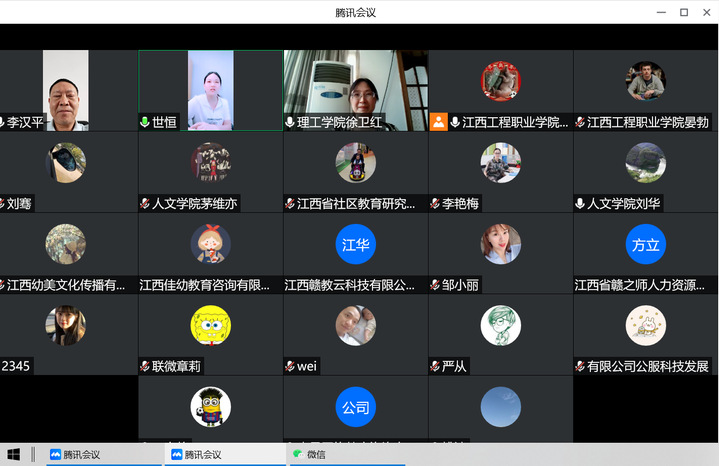Image resolution: width=719 pixels, height=466 pixels.
Task: Click the round avatar above the truncated 江西工程职业学院 label
Action: pos(501,81)
